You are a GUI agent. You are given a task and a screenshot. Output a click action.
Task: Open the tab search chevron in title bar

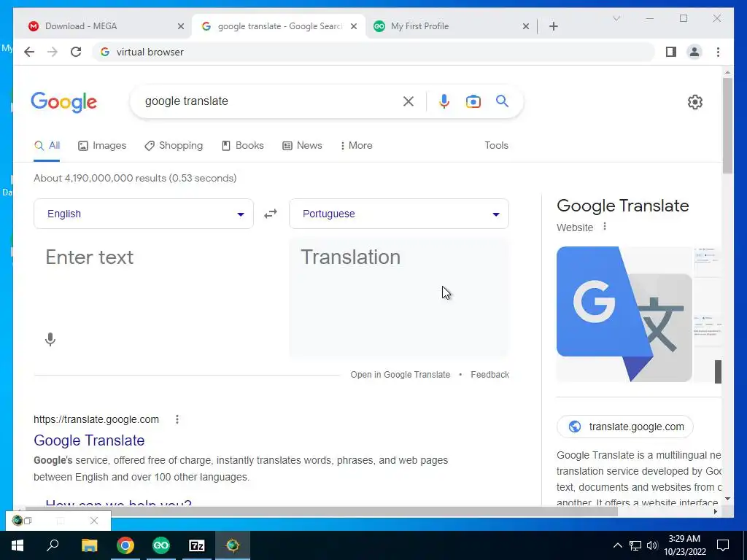[616, 18]
